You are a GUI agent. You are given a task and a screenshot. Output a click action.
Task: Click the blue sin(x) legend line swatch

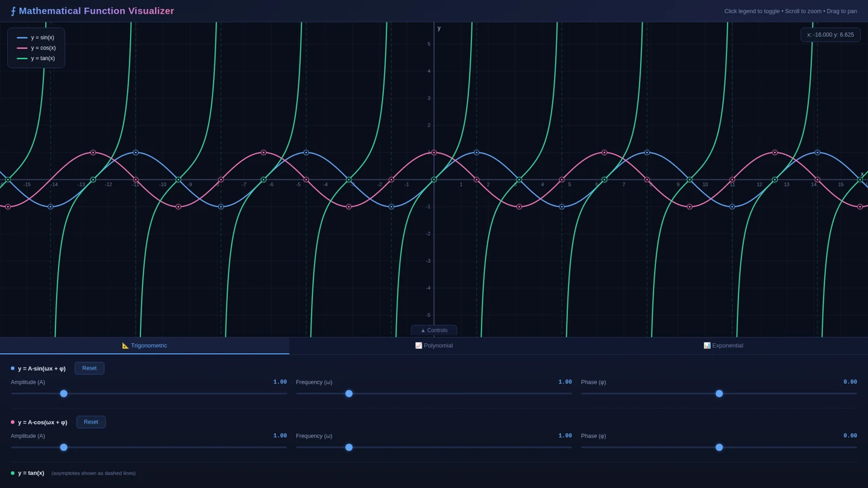coord(22,37)
